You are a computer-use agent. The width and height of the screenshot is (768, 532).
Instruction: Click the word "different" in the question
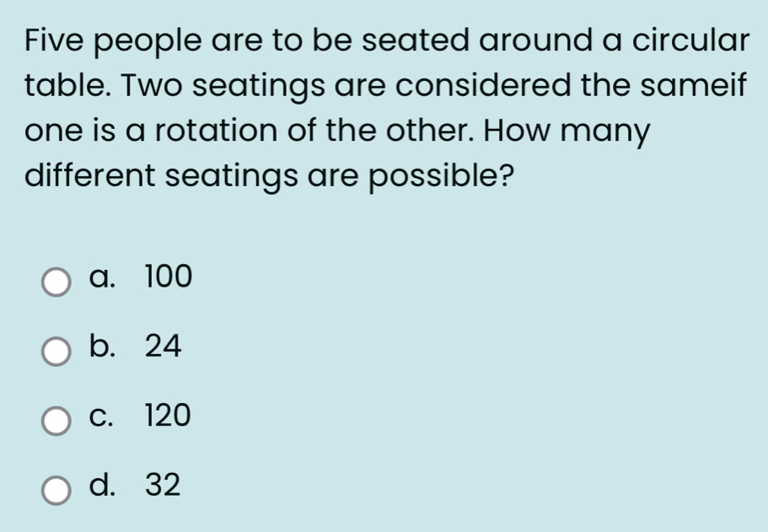tap(89, 175)
